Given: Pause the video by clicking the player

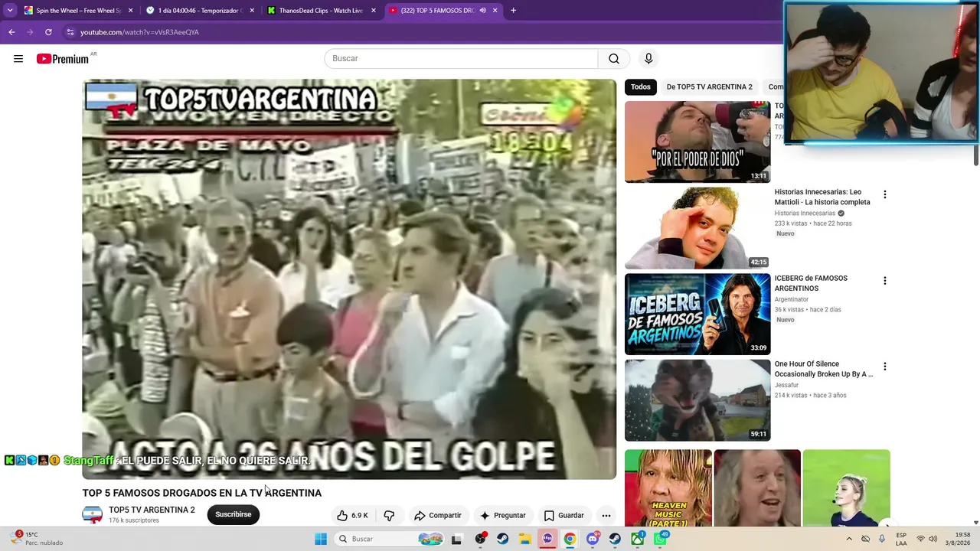Looking at the screenshot, I should coord(349,279).
